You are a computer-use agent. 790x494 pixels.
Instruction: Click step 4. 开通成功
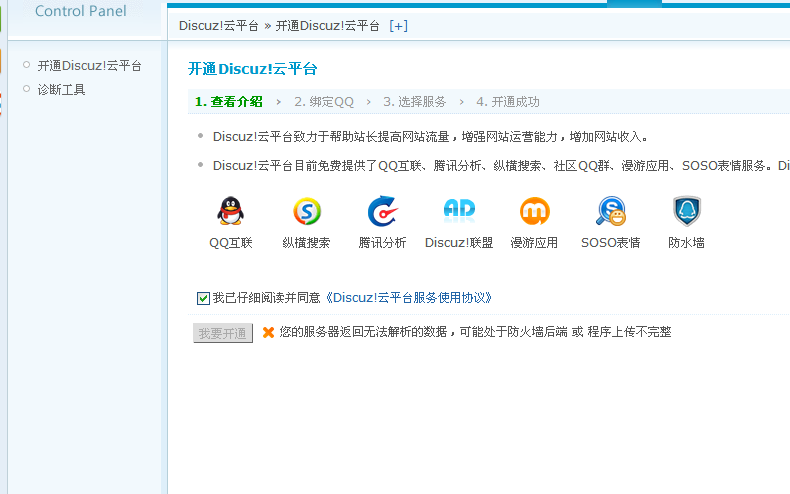(508, 102)
